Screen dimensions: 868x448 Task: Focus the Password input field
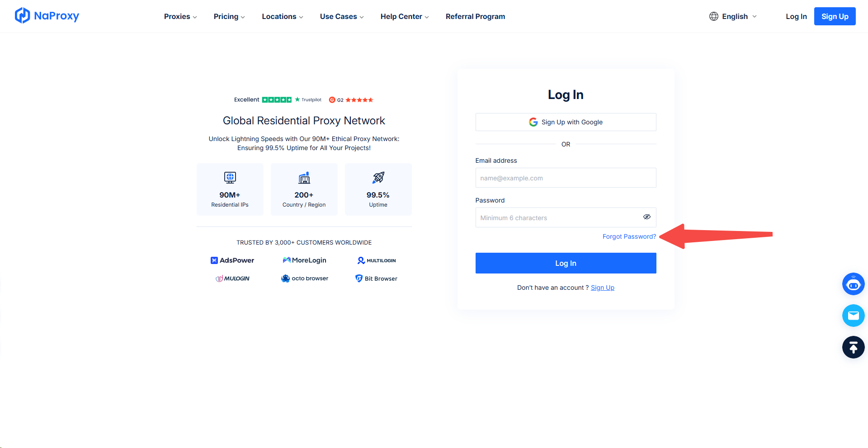point(566,217)
